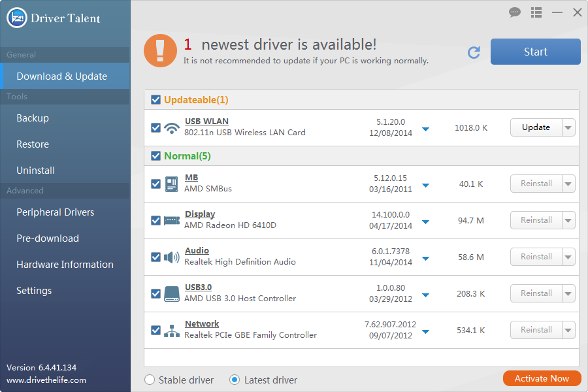Click Reinstall for Realtek High Definition Audio
The width and height of the screenshot is (588, 392).
pyautogui.click(x=536, y=257)
